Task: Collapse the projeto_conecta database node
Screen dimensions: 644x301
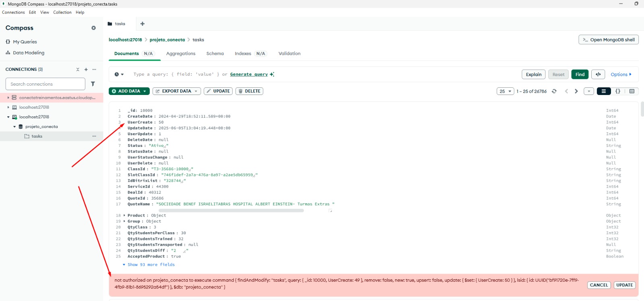Action: point(14,127)
